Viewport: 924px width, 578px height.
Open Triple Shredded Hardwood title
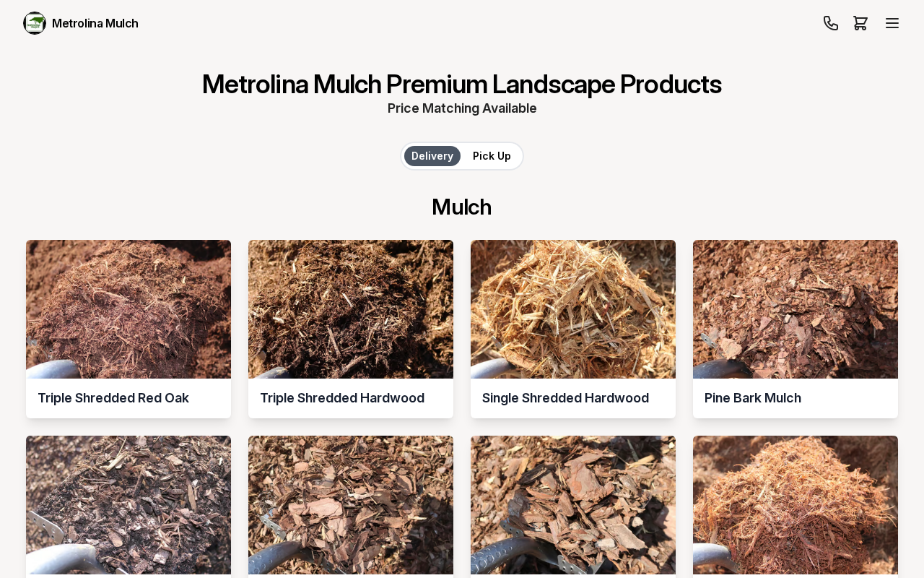pos(342,398)
